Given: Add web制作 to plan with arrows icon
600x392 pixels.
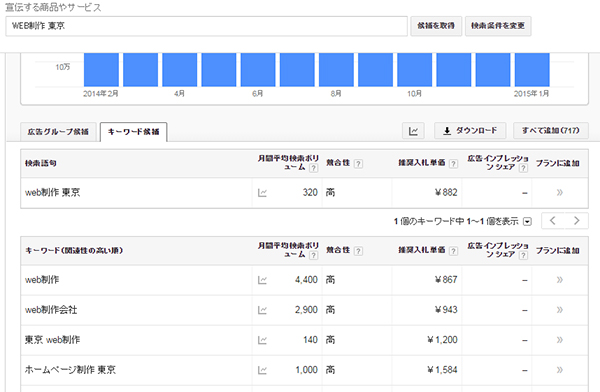Looking at the screenshot, I should pos(559,280).
